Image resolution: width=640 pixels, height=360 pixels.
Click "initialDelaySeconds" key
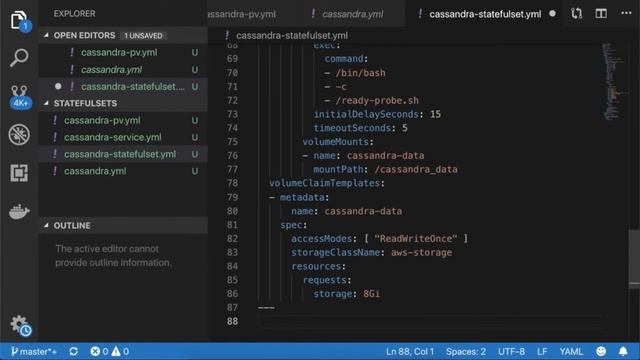tap(366, 114)
